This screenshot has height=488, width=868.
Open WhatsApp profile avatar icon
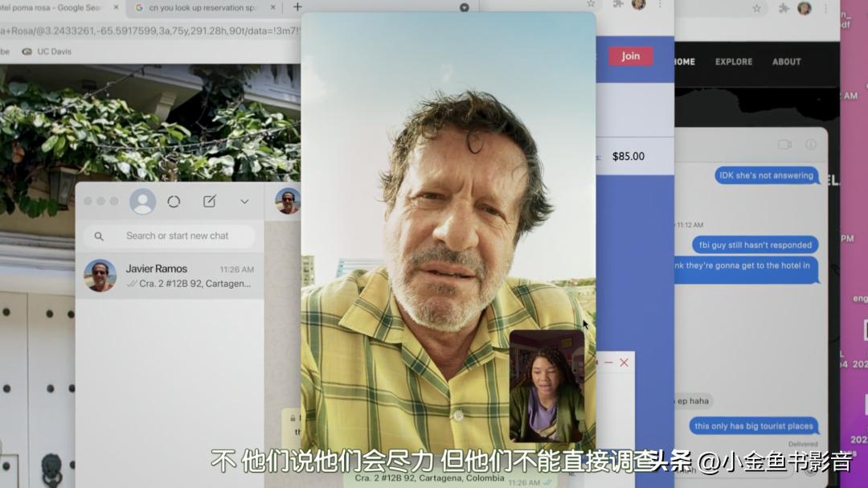(142, 201)
